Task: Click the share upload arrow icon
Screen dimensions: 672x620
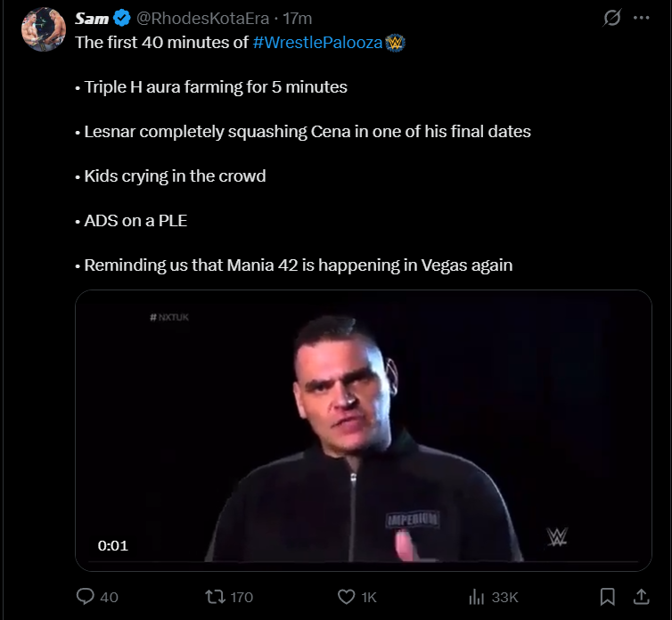Action: click(640, 596)
